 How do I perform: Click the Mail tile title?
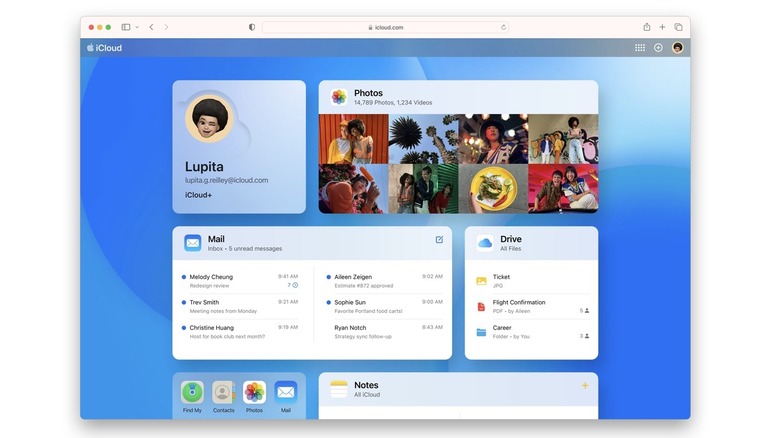pyautogui.click(x=216, y=239)
